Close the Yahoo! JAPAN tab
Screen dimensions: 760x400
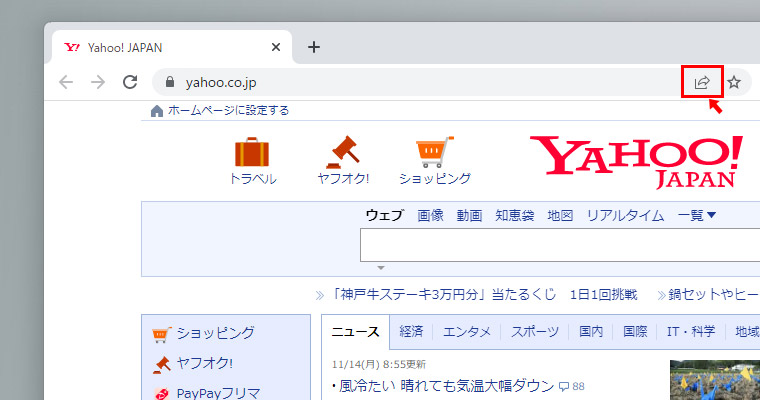tap(276, 47)
